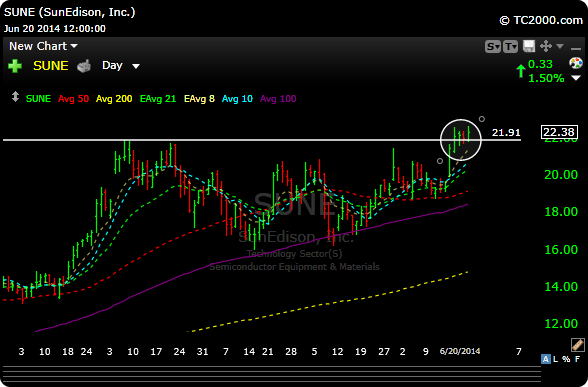Open the Day timeframe dropdown
Viewport: 588px width, 387px height.
121,66
